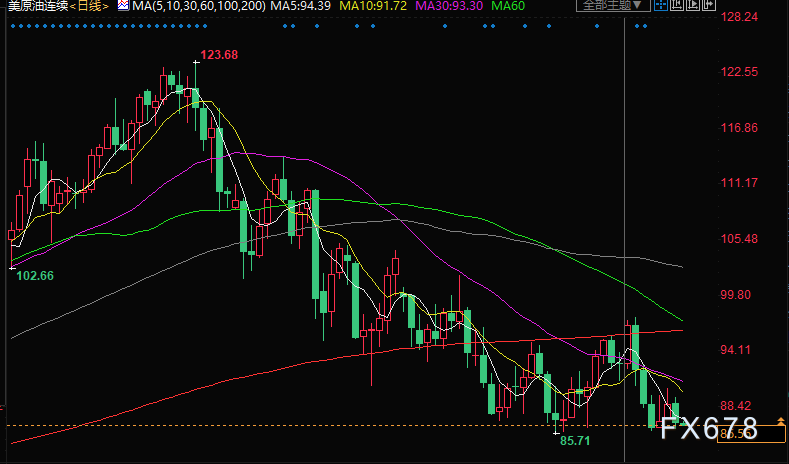The image size is (789, 464).
Task: Select the MA30:93.30 value label
Action: (449, 6)
